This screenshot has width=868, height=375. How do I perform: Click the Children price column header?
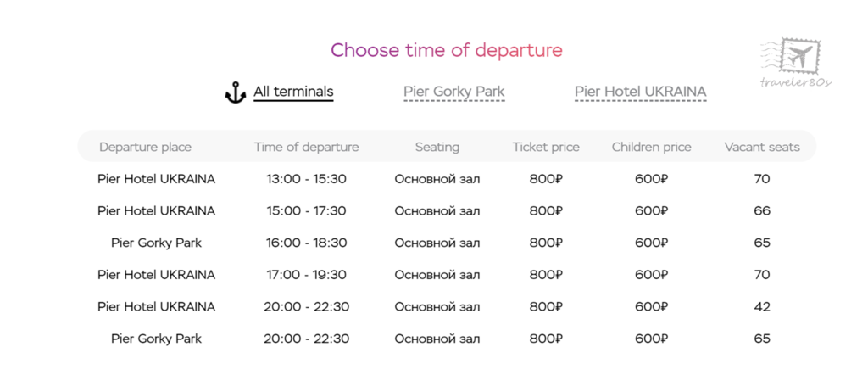coord(652,147)
